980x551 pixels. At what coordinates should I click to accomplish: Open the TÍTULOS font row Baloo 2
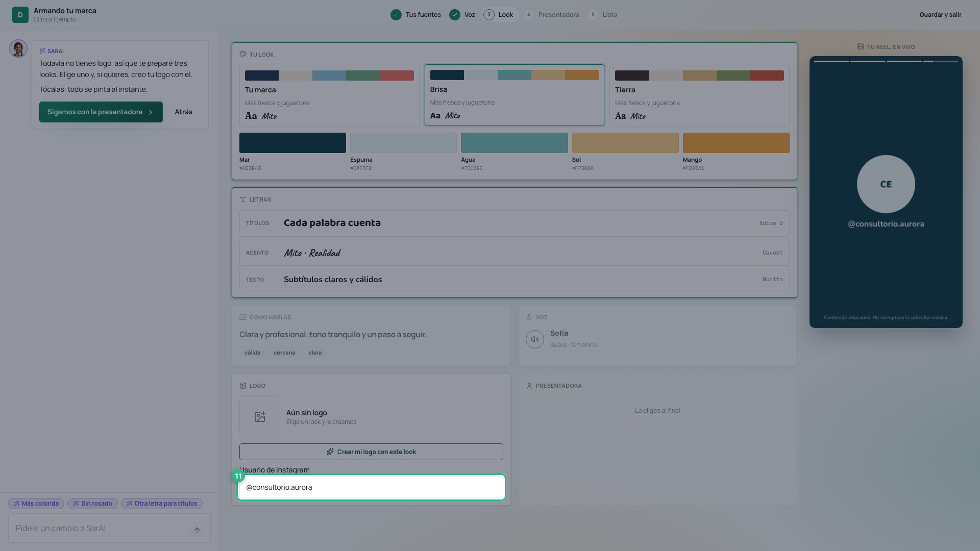click(x=514, y=223)
